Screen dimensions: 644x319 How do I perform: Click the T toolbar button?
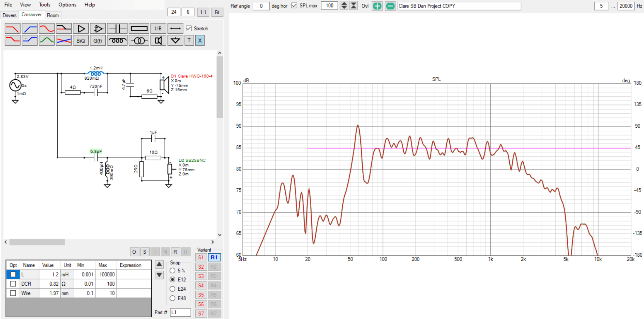click(x=189, y=41)
